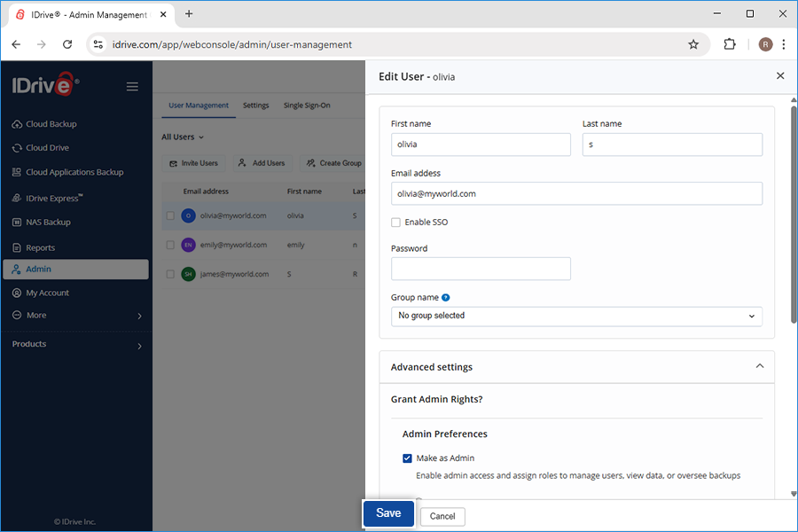
Task: Open My Account page
Action: pyautogui.click(x=41, y=293)
